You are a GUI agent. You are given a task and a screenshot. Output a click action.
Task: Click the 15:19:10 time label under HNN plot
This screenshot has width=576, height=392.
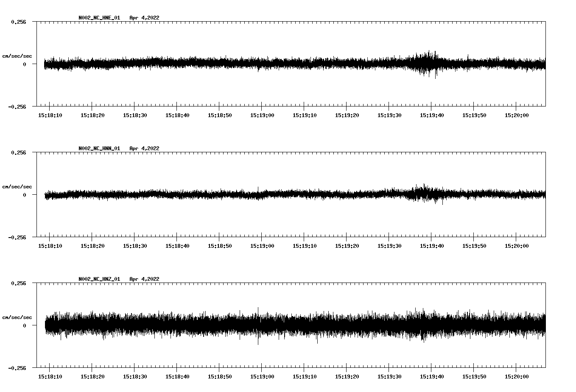click(x=305, y=246)
